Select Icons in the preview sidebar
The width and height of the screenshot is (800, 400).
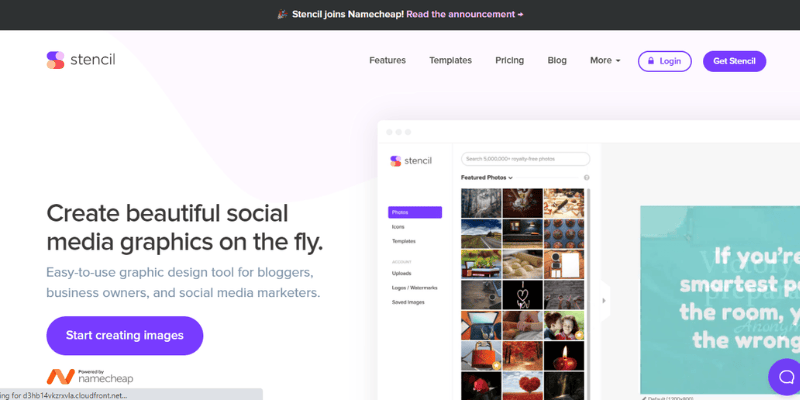pyautogui.click(x=399, y=227)
